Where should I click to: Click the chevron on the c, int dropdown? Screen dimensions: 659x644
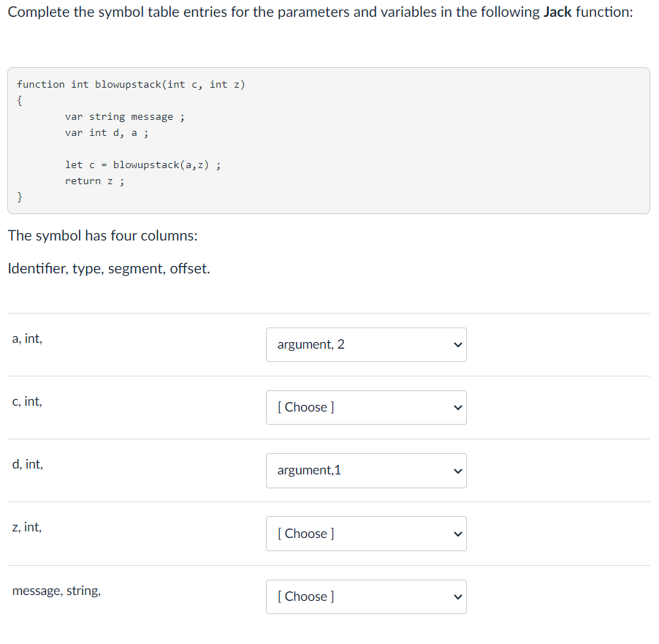tap(457, 407)
